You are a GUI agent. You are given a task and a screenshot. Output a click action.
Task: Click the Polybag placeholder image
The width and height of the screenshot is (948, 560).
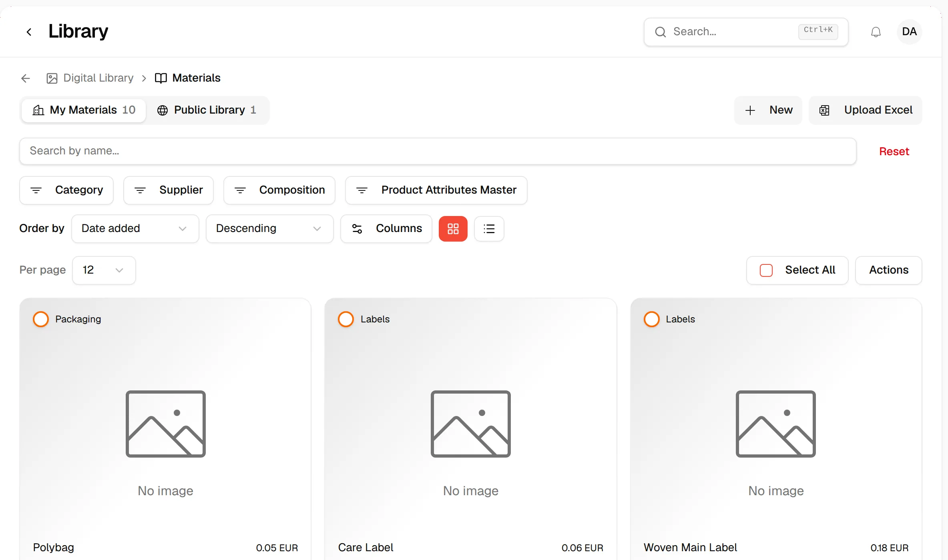pyautogui.click(x=166, y=424)
